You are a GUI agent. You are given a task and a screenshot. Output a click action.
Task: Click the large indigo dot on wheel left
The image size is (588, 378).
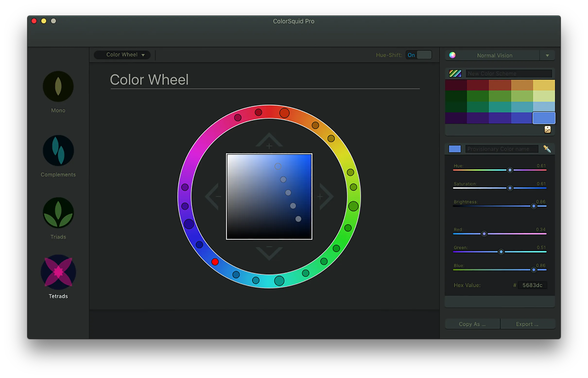coord(189,224)
